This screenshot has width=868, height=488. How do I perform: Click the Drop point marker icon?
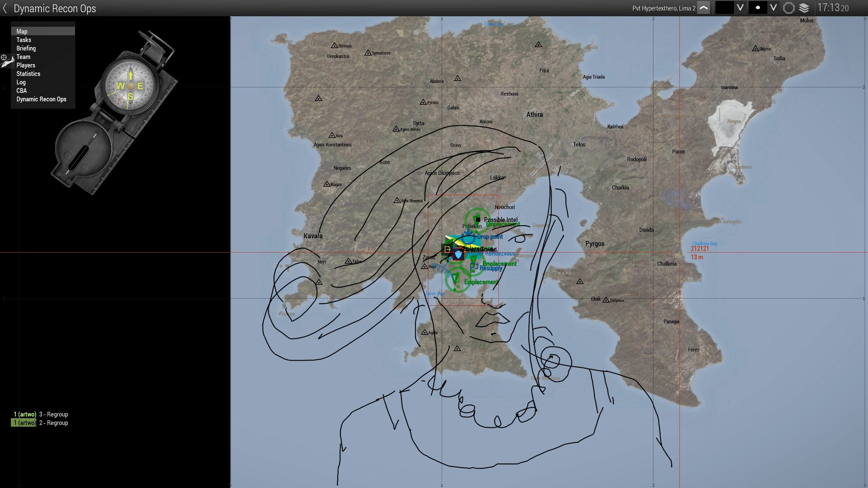(x=468, y=237)
